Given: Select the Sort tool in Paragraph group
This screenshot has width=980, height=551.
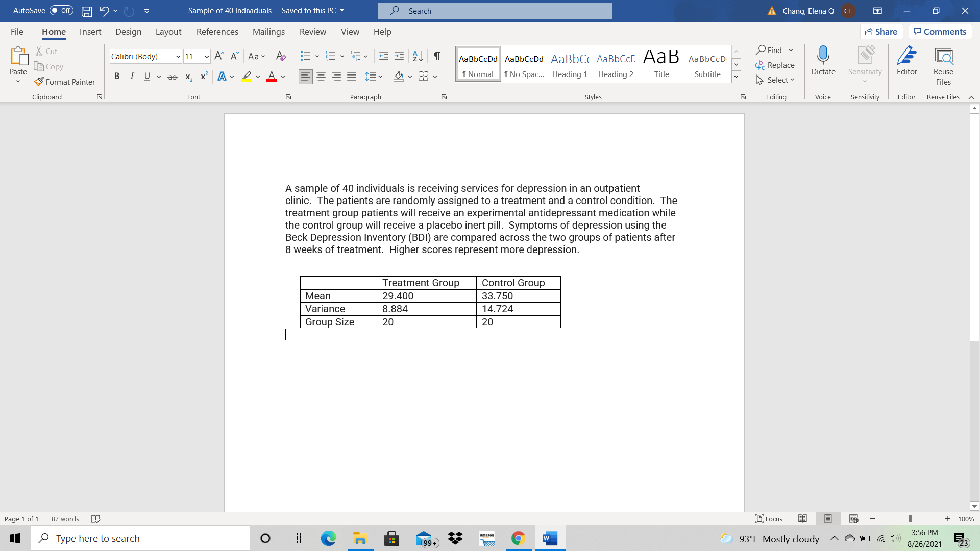Looking at the screenshot, I should click(418, 56).
